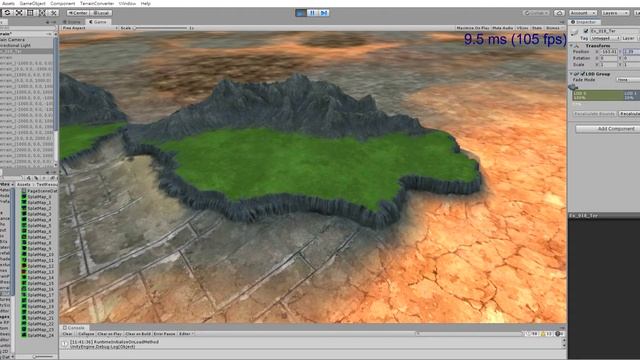Image resolution: width=640 pixels, height=360 pixels.
Task: Select Main Camera in Hierarchy
Action: coord(12,40)
